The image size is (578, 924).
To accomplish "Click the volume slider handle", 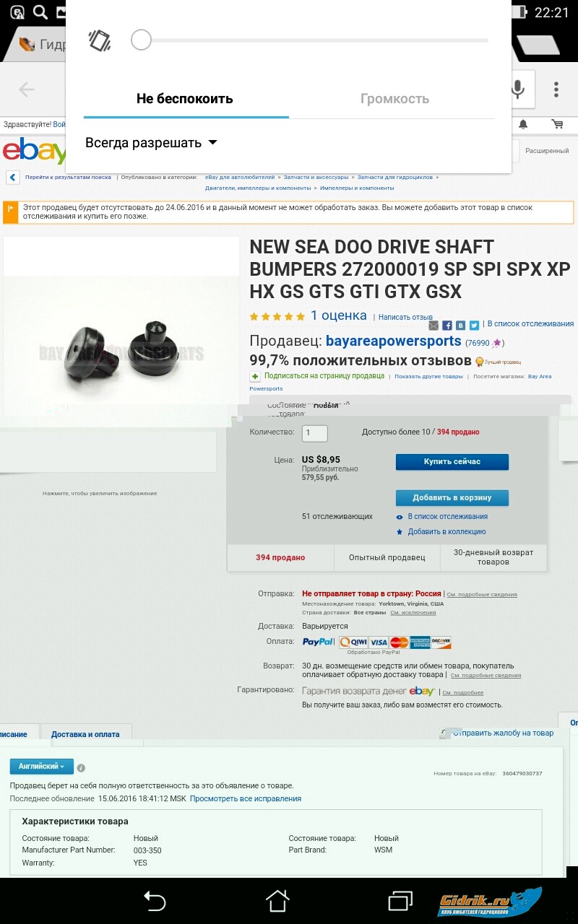I will pos(141,40).
